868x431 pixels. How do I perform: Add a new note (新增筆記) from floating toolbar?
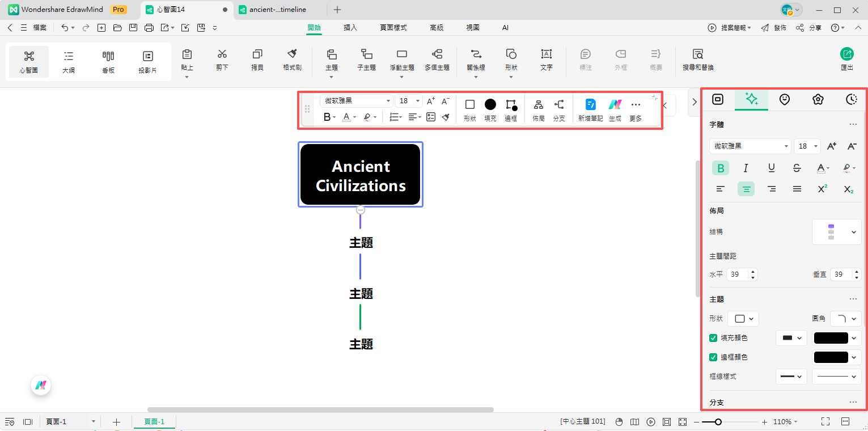click(590, 109)
